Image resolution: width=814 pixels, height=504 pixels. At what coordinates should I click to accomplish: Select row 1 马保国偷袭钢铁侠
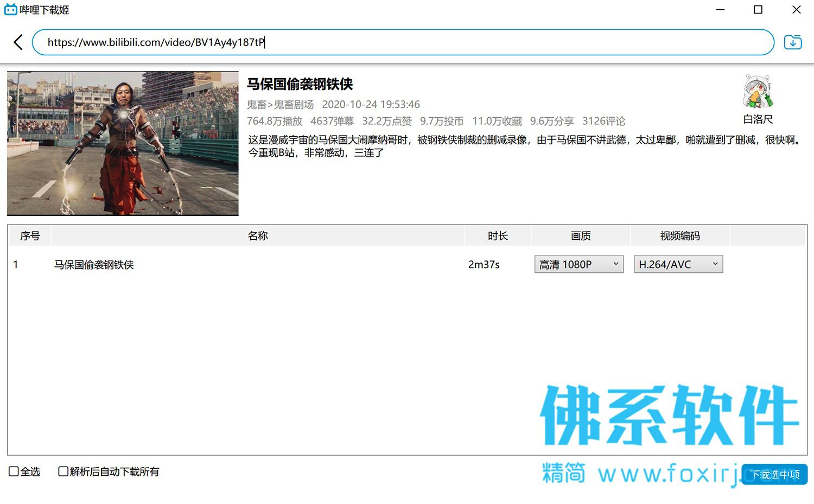[x=407, y=264]
